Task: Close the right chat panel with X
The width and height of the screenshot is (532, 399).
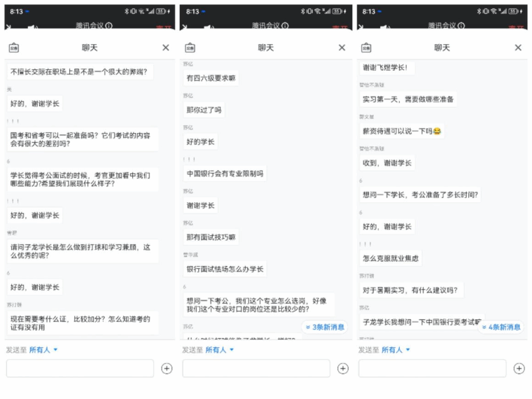Action: click(x=518, y=48)
